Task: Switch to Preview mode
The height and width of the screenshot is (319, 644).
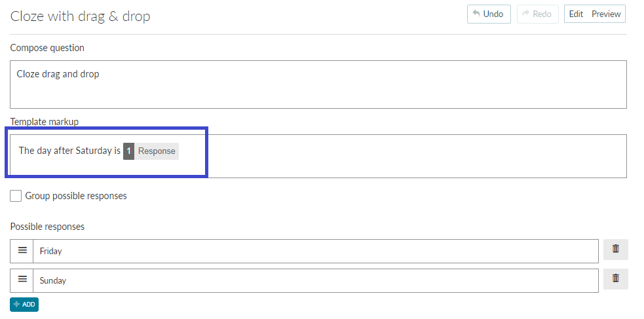Action: click(606, 14)
